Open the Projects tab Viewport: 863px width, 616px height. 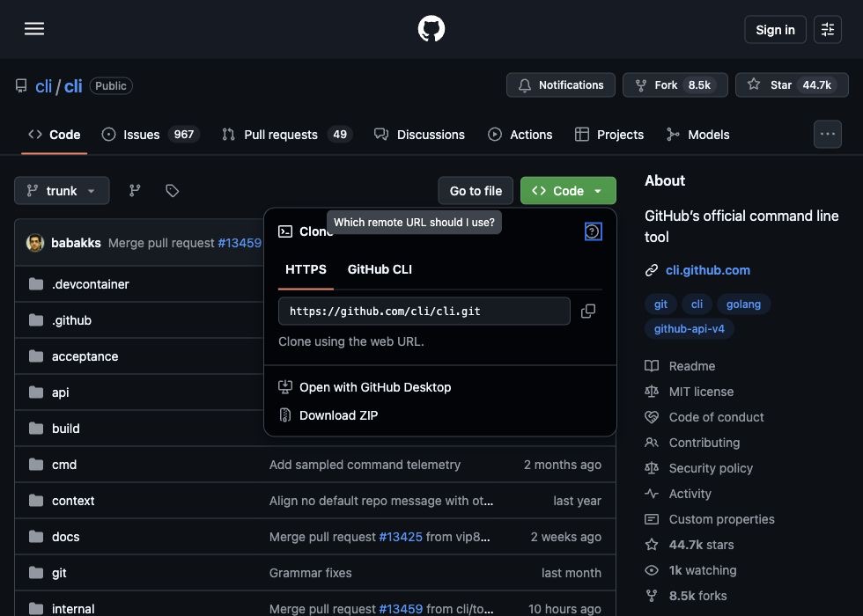coord(609,135)
